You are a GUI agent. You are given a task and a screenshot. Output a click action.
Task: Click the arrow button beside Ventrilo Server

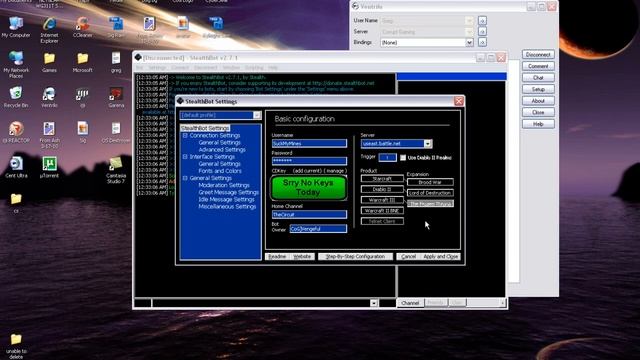point(482,31)
